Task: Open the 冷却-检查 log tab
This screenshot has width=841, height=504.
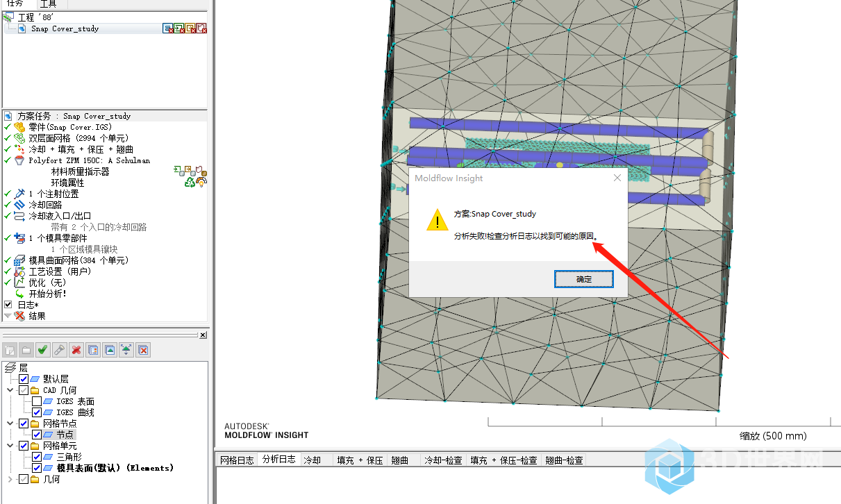Action: click(443, 460)
